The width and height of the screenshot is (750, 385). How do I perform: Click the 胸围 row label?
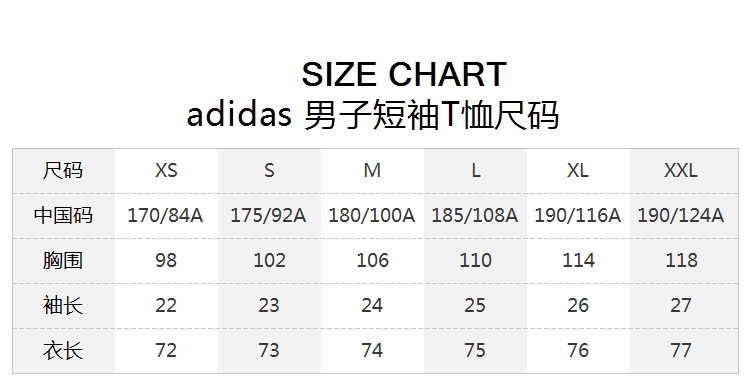tap(63, 260)
